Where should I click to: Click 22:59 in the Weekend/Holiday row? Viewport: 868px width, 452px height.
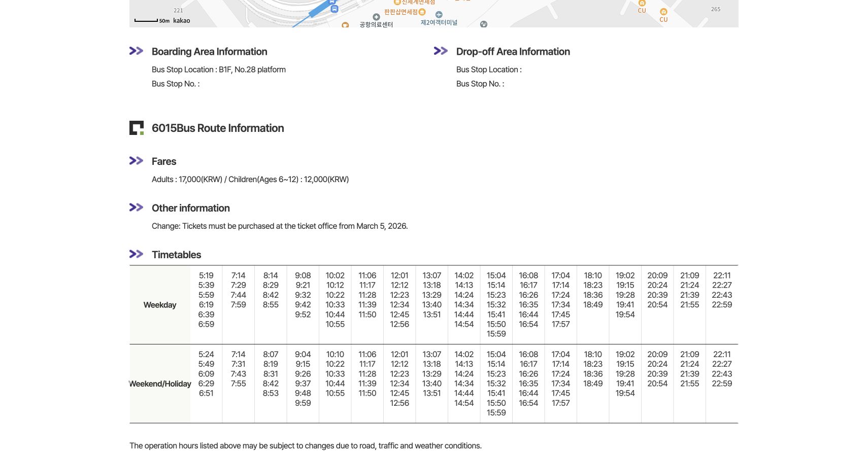click(722, 384)
